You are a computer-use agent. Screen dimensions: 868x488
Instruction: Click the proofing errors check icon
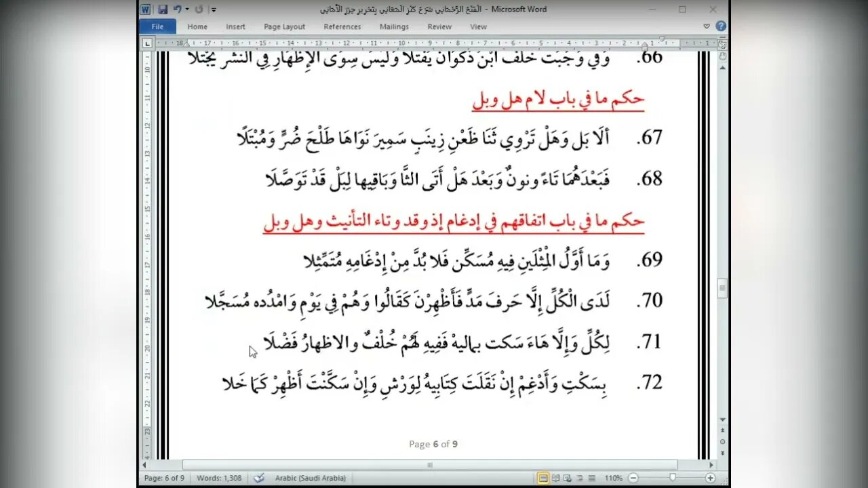[x=258, y=478]
